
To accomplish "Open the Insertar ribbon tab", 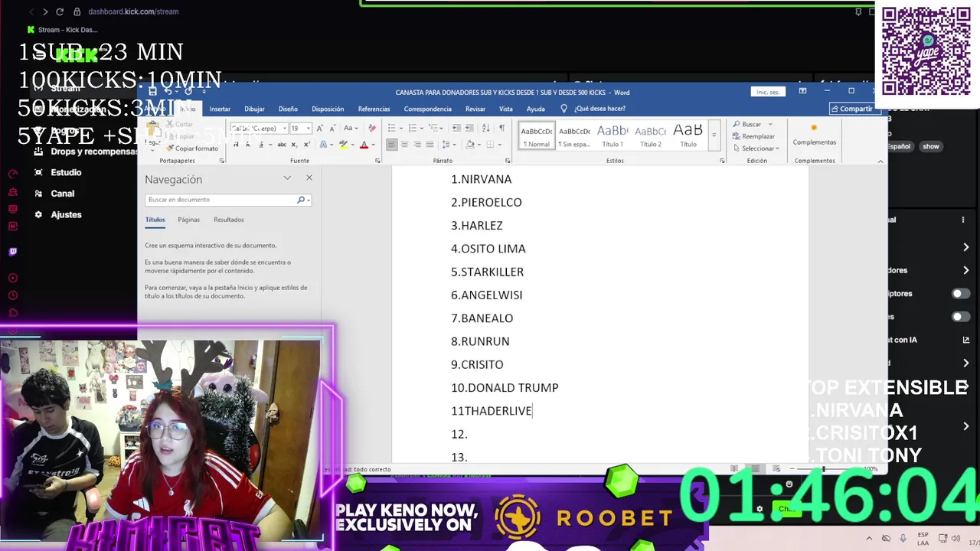I will click(x=220, y=109).
